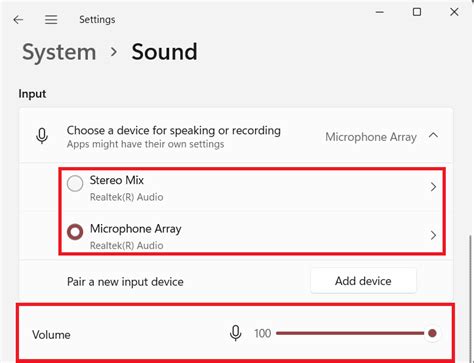Click the Sound breadcrumb title
The width and height of the screenshot is (474, 363).
pos(164,52)
